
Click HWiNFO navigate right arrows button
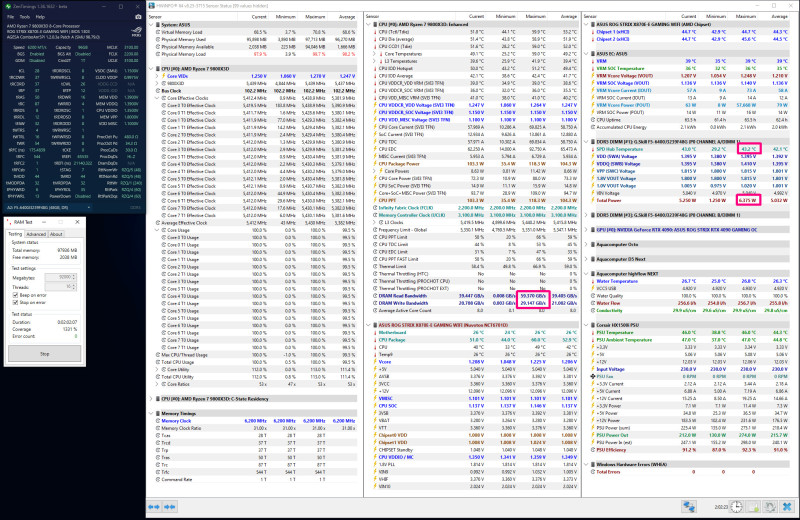(x=170, y=507)
